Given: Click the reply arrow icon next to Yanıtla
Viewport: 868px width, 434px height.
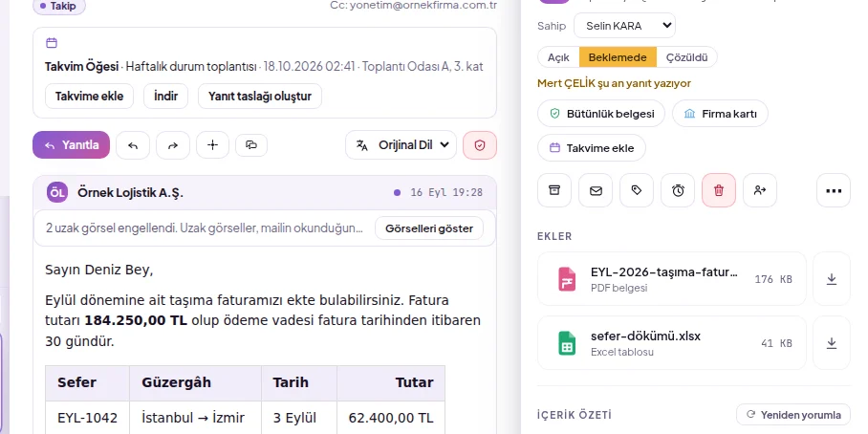Looking at the screenshot, I should click(x=133, y=145).
